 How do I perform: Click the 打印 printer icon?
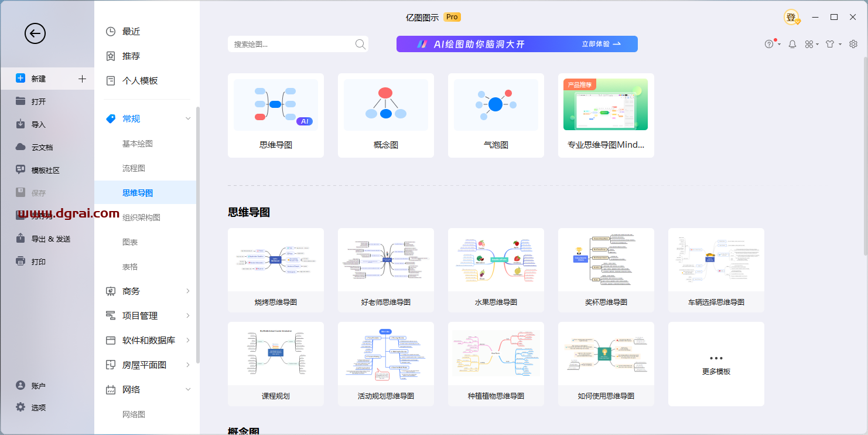[20, 261]
